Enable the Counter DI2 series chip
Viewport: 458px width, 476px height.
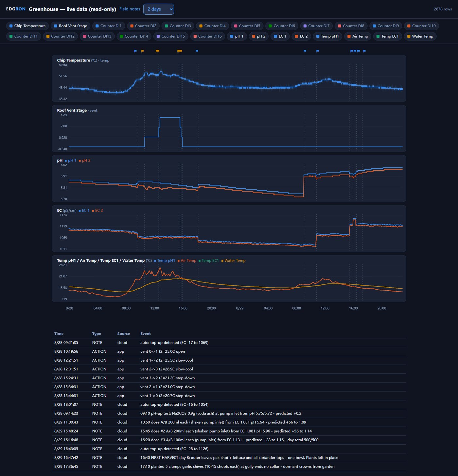[x=143, y=26]
